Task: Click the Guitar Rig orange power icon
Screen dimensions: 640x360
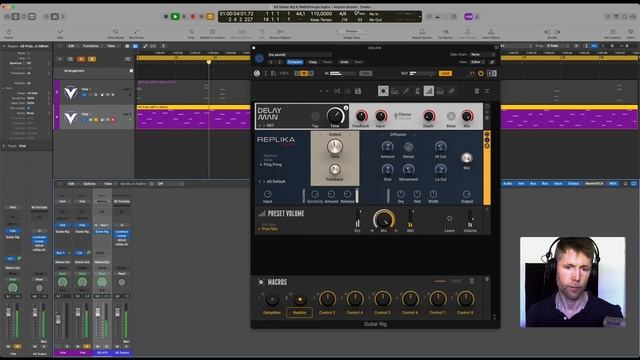Action: pyautogui.click(x=481, y=73)
